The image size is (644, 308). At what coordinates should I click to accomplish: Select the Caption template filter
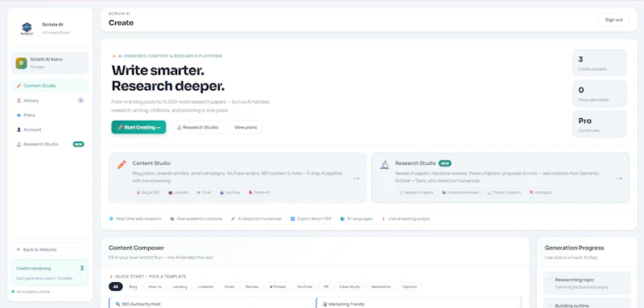point(410,286)
